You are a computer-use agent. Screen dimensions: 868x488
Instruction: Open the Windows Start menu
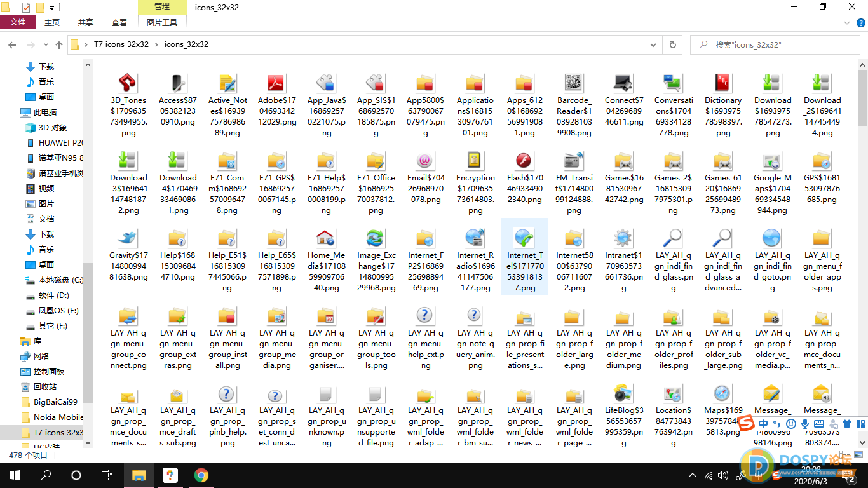pos(15,475)
